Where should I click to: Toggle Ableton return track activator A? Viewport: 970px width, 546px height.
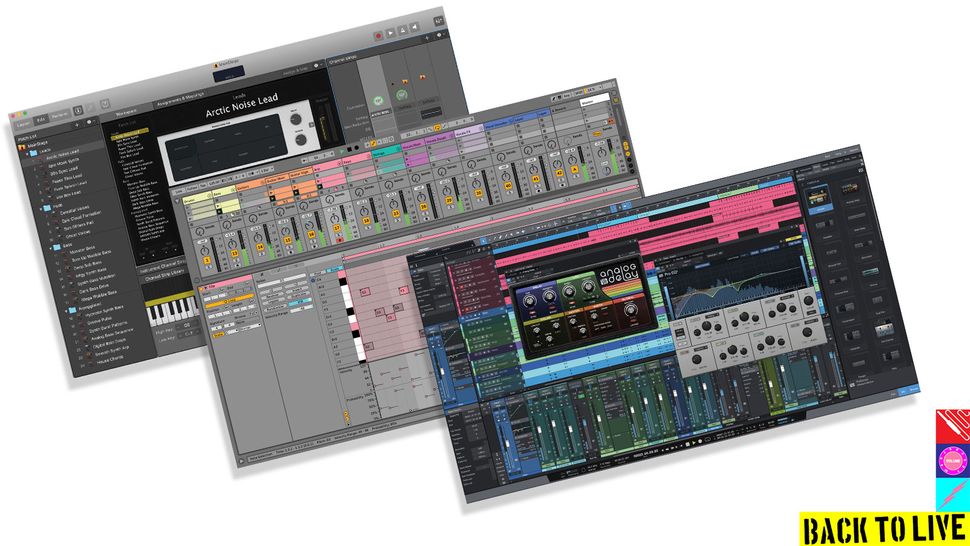coord(575,169)
